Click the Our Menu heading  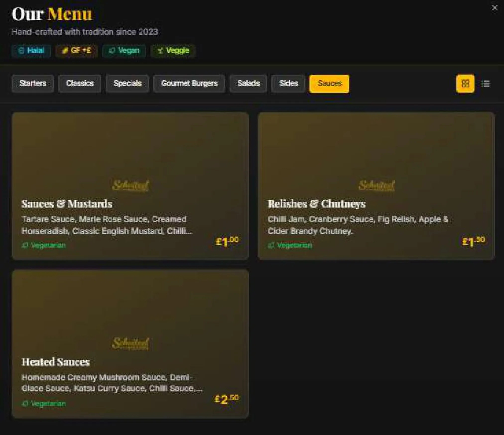pos(52,14)
